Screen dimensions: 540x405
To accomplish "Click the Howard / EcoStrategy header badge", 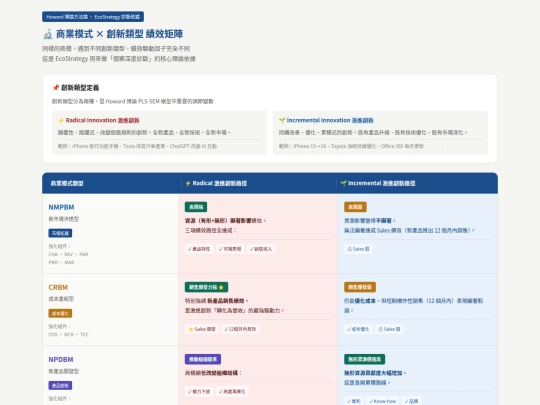I will click(x=93, y=17).
